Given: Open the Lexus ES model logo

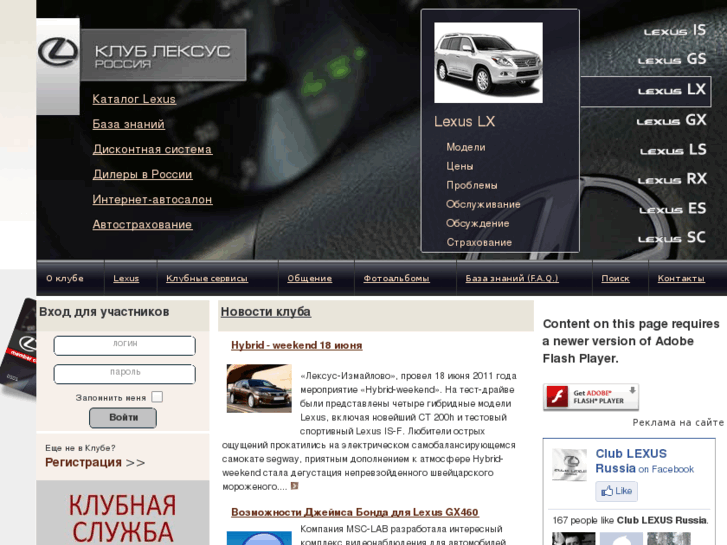Looking at the screenshot, I should click(x=673, y=209).
